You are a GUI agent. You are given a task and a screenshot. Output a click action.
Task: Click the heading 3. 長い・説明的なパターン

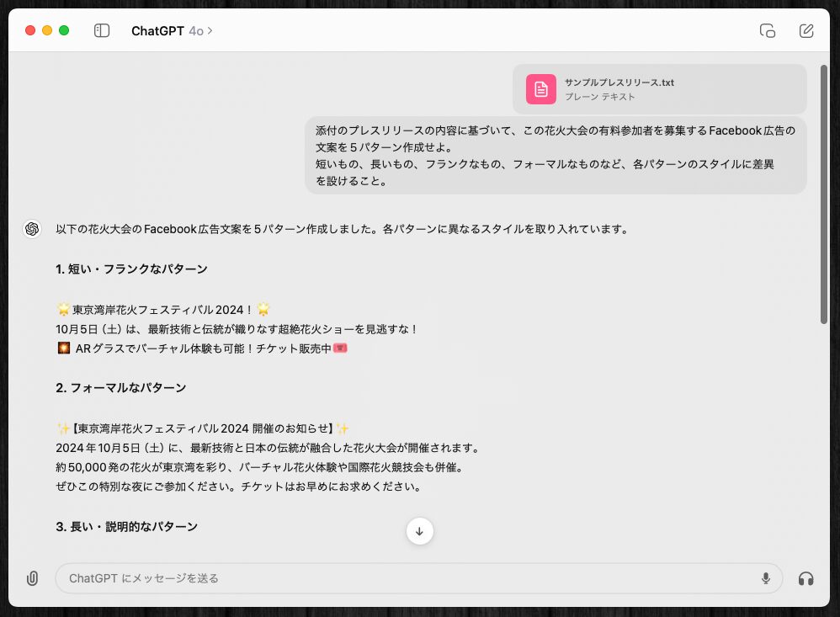click(126, 527)
